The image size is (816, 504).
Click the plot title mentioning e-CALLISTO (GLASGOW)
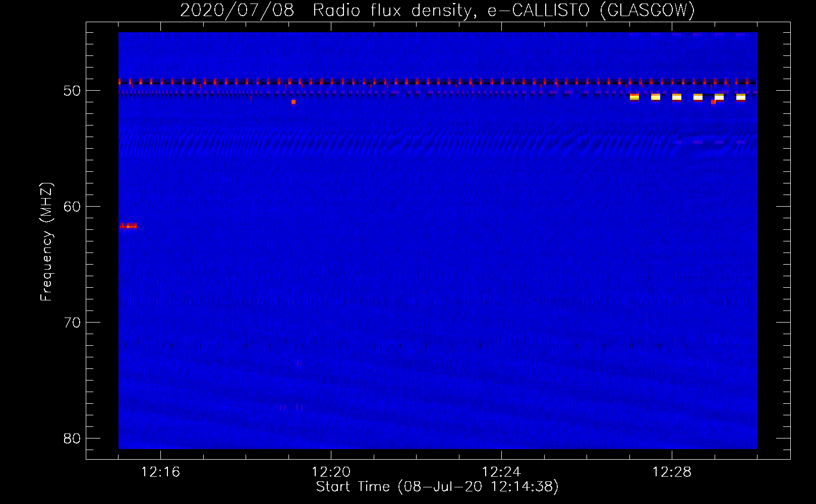coord(438,10)
